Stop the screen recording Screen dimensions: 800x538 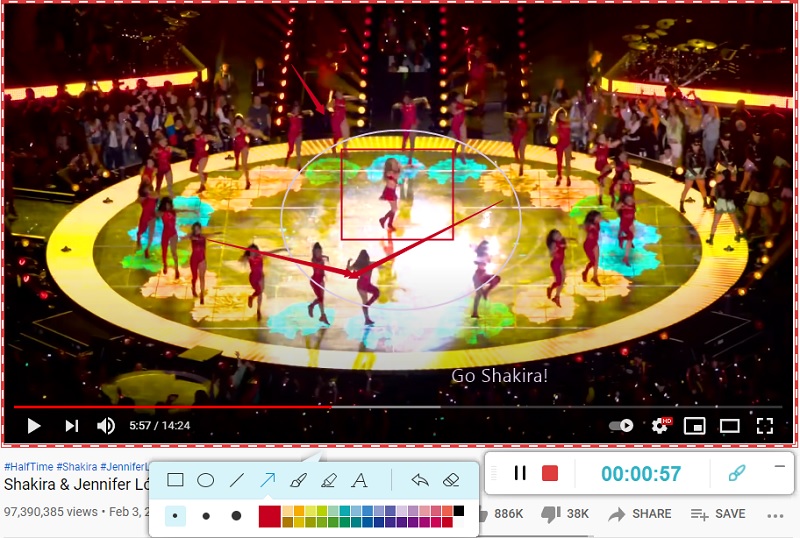pos(549,473)
